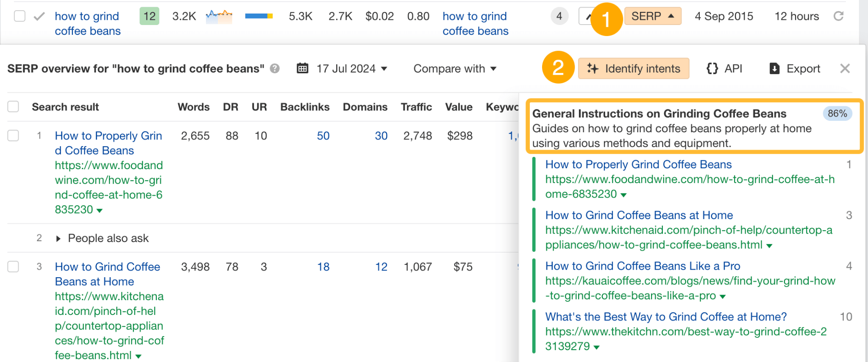Open the 50 backlinks value for result 1
The height and width of the screenshot is (362, 868).
323,136
